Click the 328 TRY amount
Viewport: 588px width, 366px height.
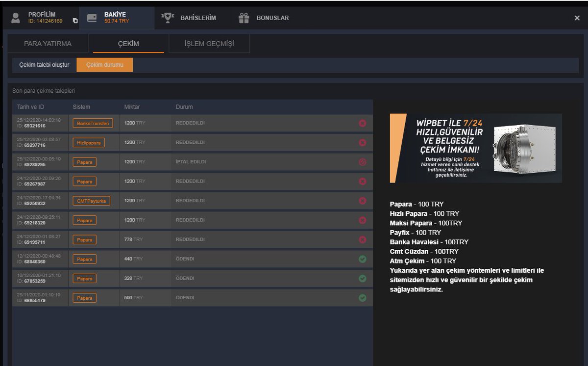133,278
